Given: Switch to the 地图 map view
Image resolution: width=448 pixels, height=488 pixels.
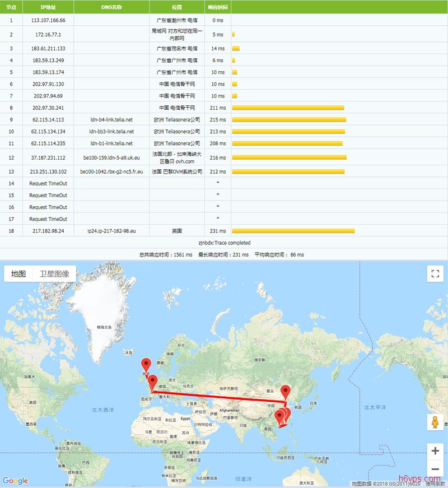Looking at the screenshot, I should tap(18, 274).
